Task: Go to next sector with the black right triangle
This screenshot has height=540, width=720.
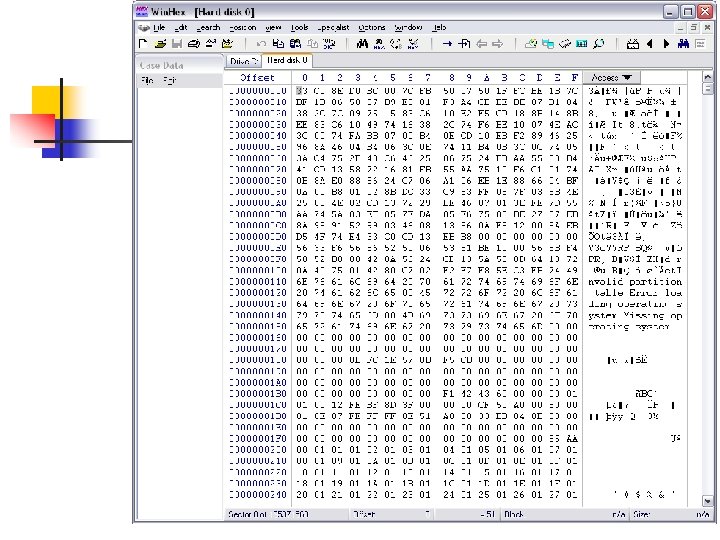Action: click(666, 44)
